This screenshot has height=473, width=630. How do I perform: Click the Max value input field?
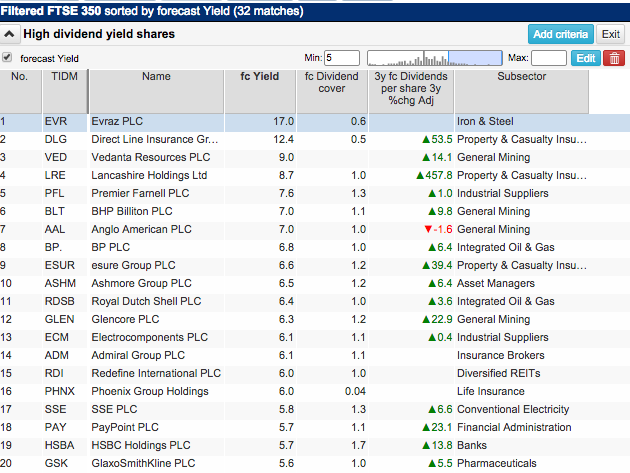pos(548,58)
